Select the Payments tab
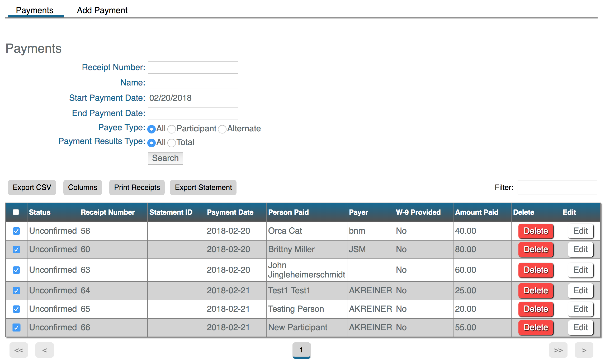This screenshot has height=364, width=605. (35, 10)
